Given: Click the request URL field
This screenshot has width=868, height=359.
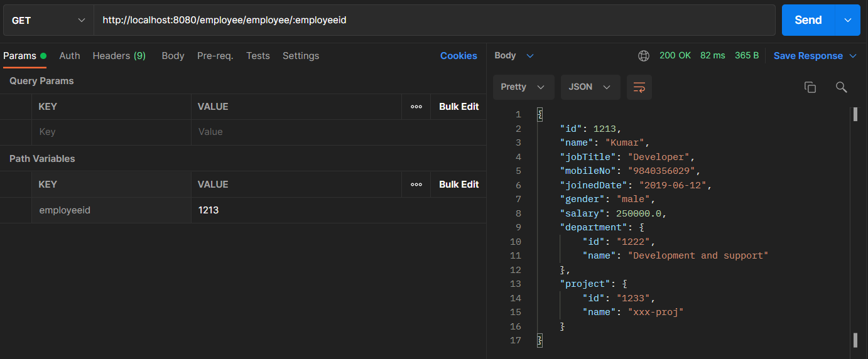Looking at the screenshot, I should 435,20.
